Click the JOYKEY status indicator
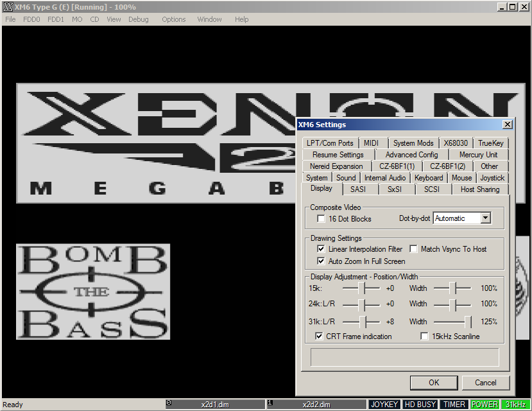The image size is (532, 411). coord(384,405)
